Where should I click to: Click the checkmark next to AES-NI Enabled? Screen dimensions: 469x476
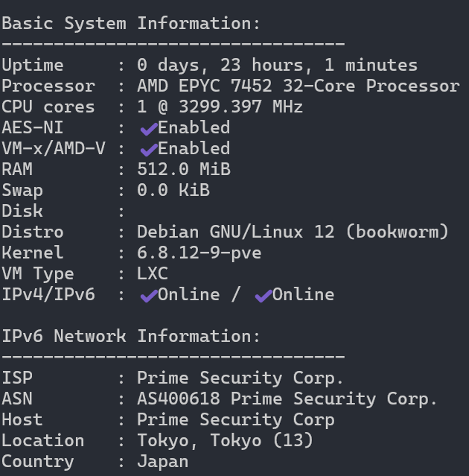pos(148,129)
